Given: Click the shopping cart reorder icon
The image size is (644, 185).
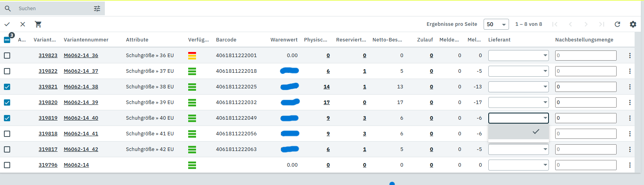Looking at the screenshot, I should pyautogui.click(x=38, y=24).
